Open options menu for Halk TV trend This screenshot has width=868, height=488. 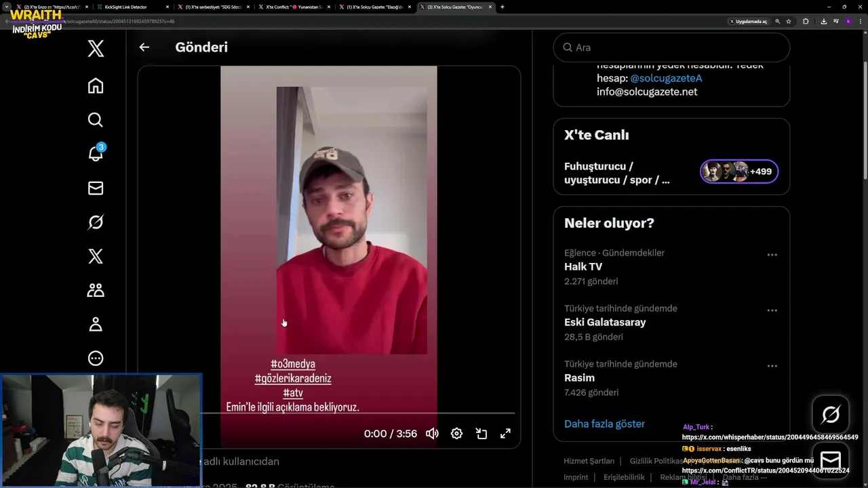pyautogui.click(x=772, y=255)
